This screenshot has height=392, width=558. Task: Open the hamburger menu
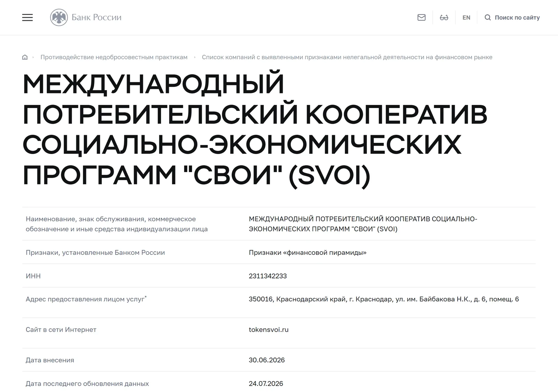click(x=28, y=17)
